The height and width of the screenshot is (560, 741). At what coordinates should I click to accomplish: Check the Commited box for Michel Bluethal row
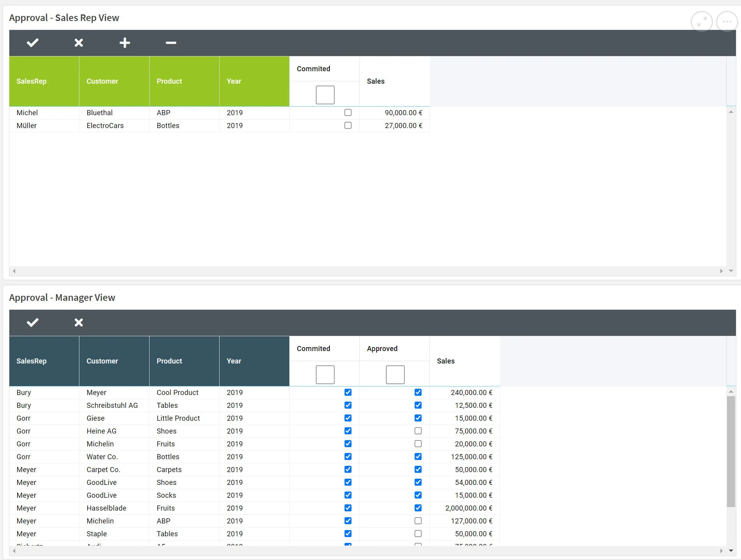point(348,113)
